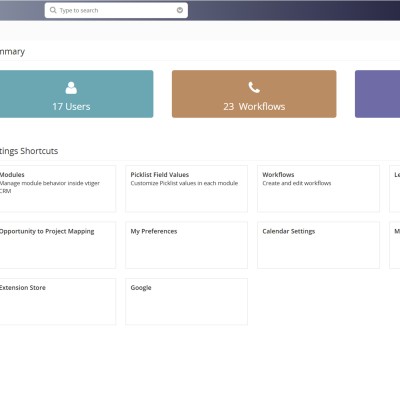This screenshot has width=400, height=400.
Task: Click the Summary heading
Action: click(x=12, y=52)
